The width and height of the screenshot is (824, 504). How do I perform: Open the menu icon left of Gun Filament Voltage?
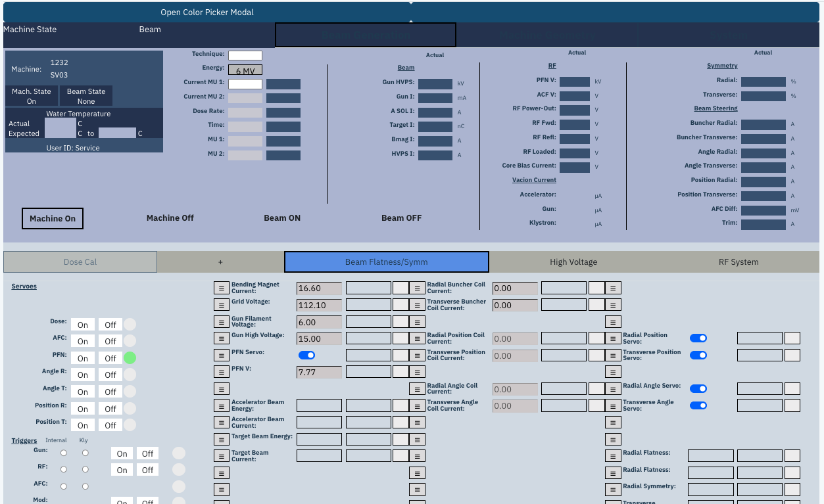click(222, 322)
